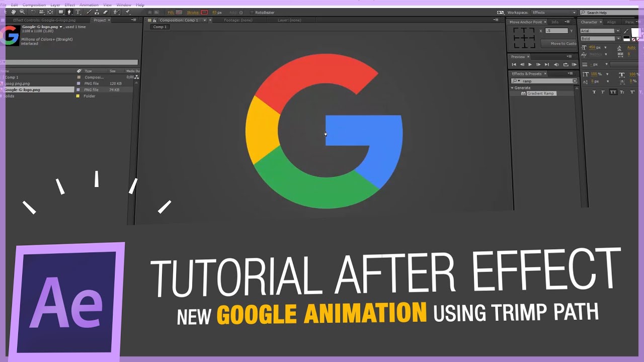Toggle Faux Bold text style
This screenshot has width=644, height=362.
594,92
